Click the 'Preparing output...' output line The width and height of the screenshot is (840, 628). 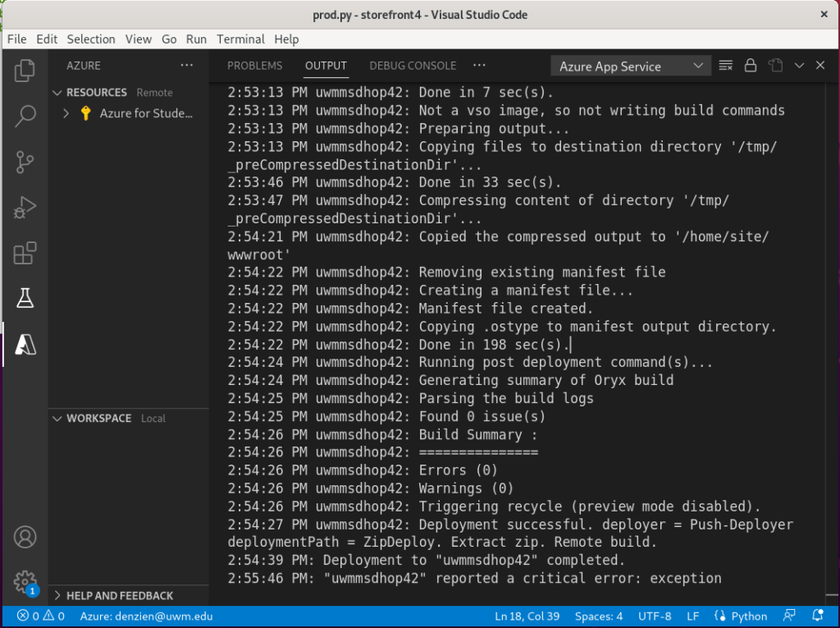click(x=399, y=129)
